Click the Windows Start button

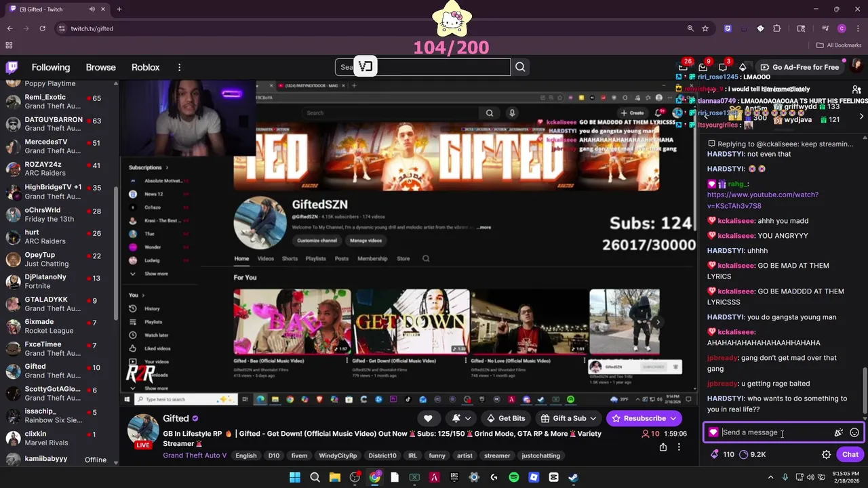coord(295,477)
